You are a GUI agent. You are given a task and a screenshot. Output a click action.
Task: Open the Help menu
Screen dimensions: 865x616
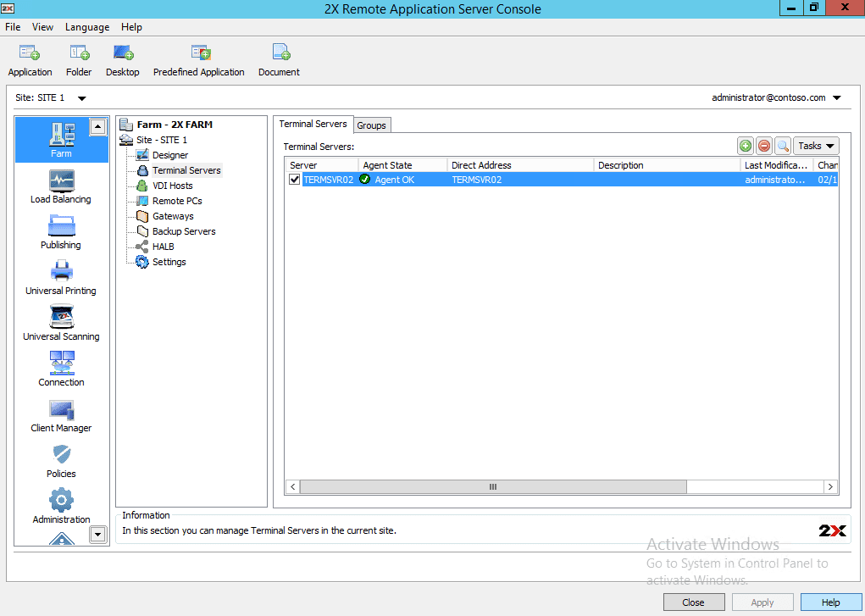(132, 27)
